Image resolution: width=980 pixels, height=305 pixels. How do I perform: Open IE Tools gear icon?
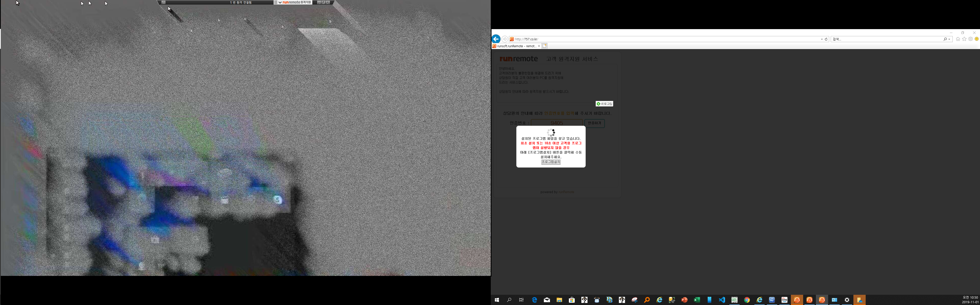971,39
